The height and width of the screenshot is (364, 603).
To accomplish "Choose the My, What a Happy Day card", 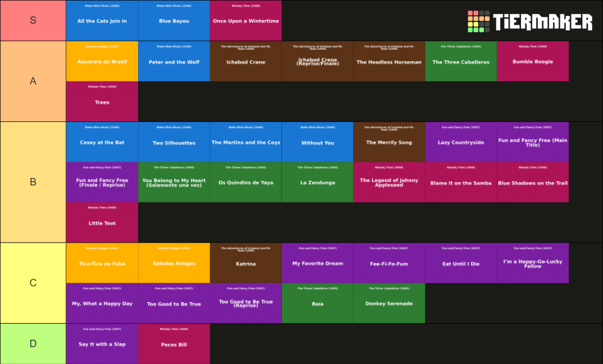I will tap(102, 303).
